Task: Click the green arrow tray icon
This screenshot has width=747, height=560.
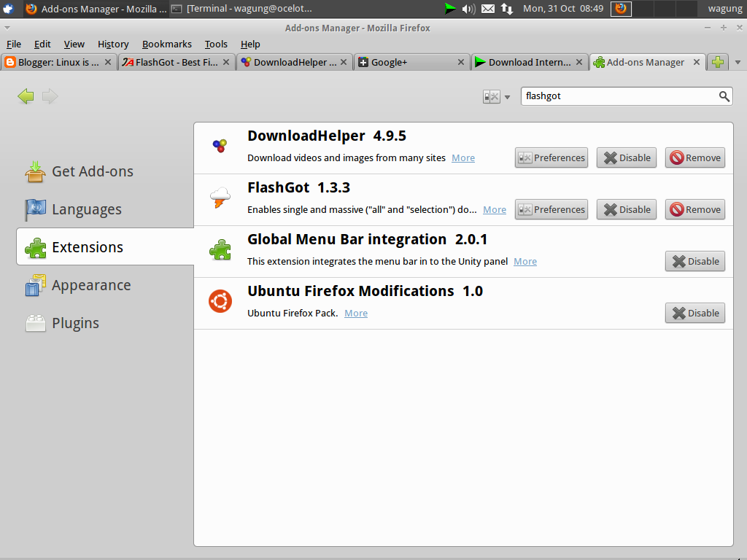Action: [x=449, y=9]
